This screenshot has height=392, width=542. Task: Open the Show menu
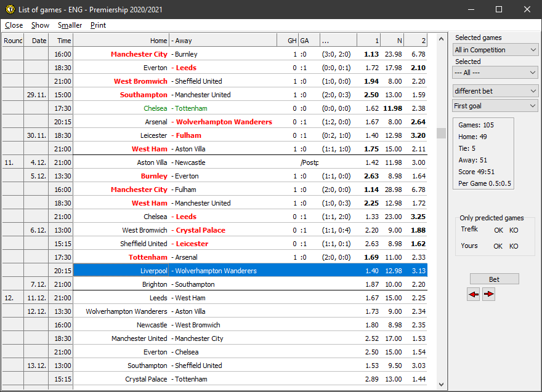coord(40,25)
